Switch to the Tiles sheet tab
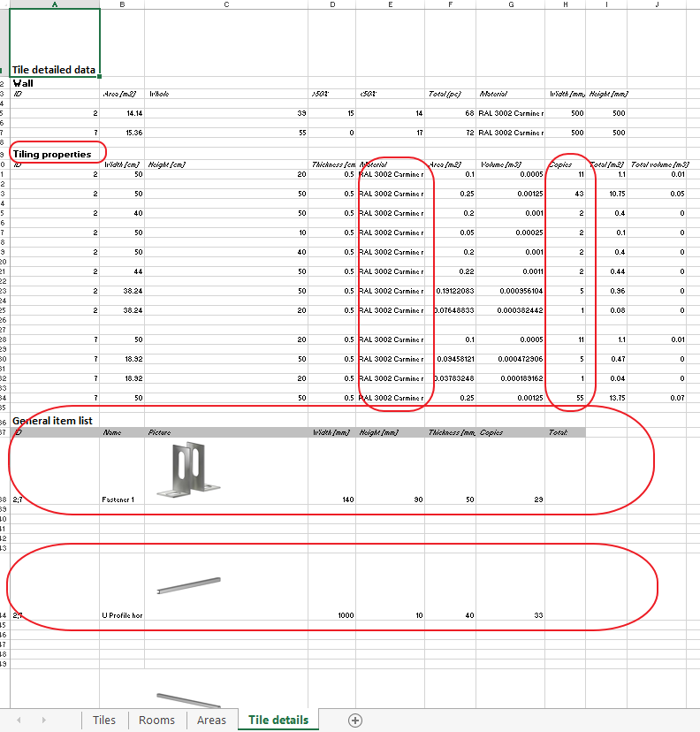Image resolution: width=700 pixels, height=732 pixels. click(x=104, y=720)
